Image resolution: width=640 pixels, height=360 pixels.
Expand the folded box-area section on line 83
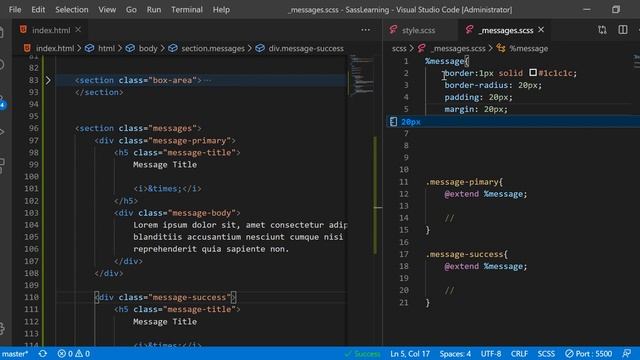48,80
